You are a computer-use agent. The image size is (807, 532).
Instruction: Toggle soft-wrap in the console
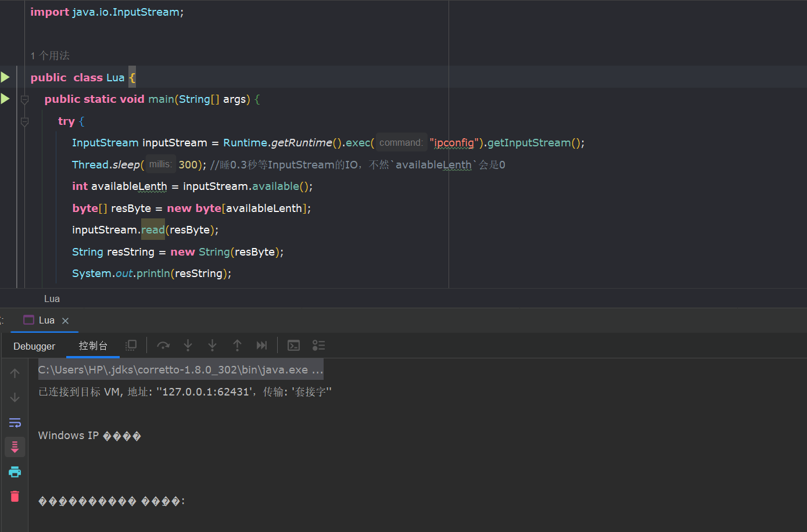pyautogui.click(x=15, y=423)
